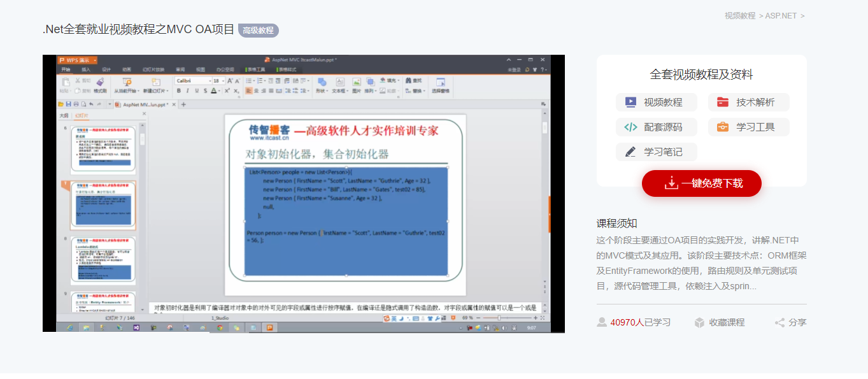Open the 配套源码 source code resource
868x379 pixels.
click(656, 127)
